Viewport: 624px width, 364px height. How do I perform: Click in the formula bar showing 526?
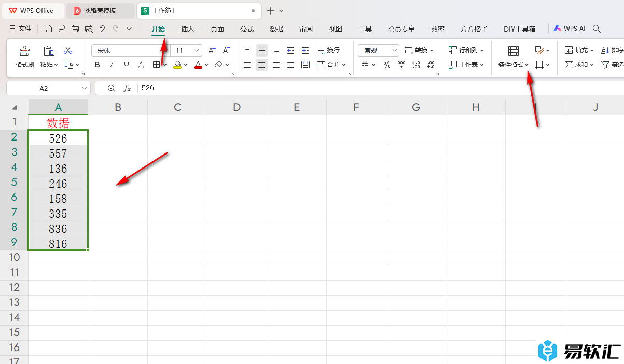381,88
